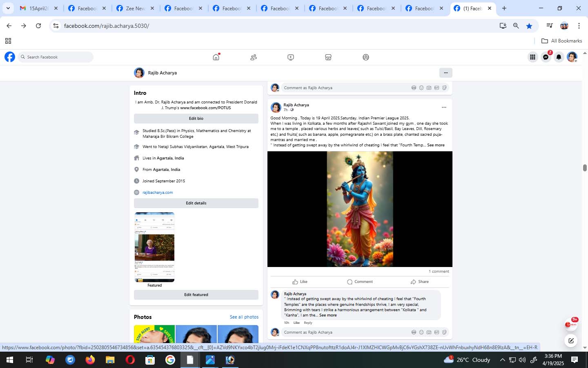Switch commenting identity via top comment avatar

pyautogui.click(x=275, y=88)
